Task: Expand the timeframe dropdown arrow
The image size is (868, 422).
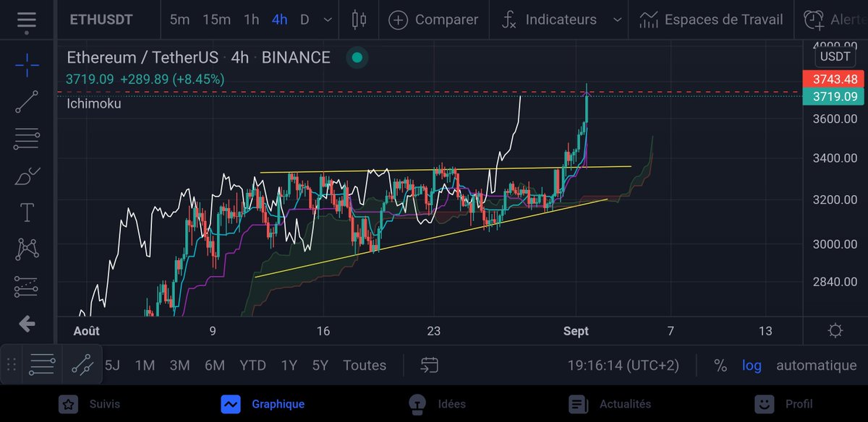Action: [x=329, y=20]
